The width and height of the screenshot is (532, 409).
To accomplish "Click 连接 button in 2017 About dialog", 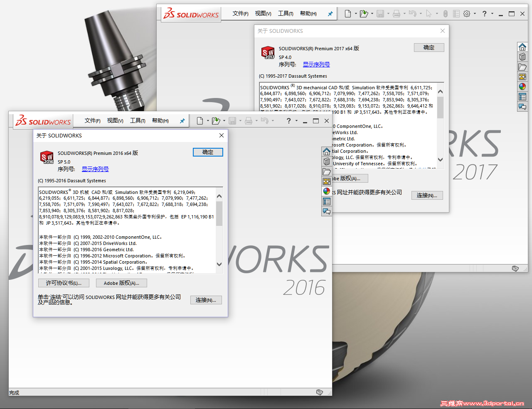I will click(x=427, y=196).
